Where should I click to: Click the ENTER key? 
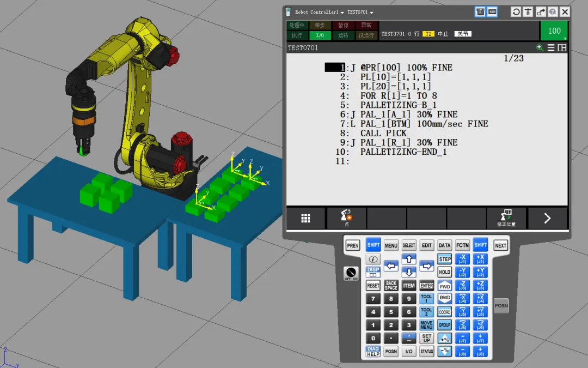pyautogui.click(x=427, y=286)
